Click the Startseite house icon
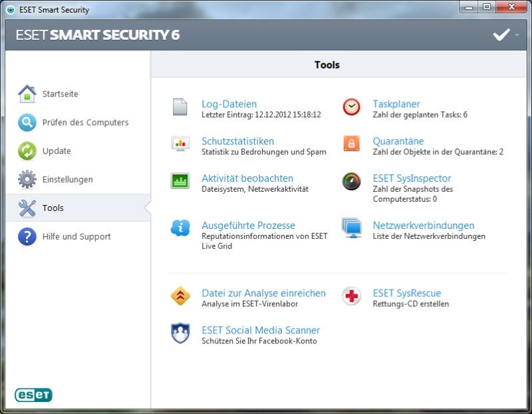 click(27, 94)
